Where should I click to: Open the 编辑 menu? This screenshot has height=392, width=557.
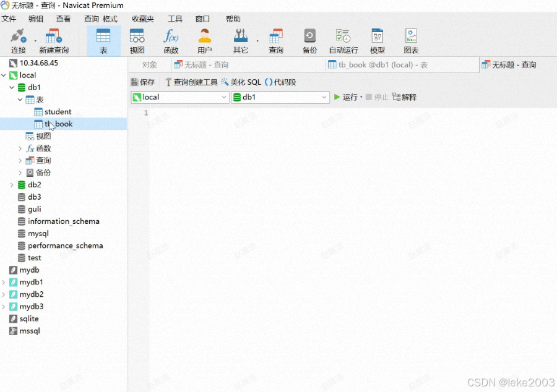pyautogui.click(x=36, y=19)
